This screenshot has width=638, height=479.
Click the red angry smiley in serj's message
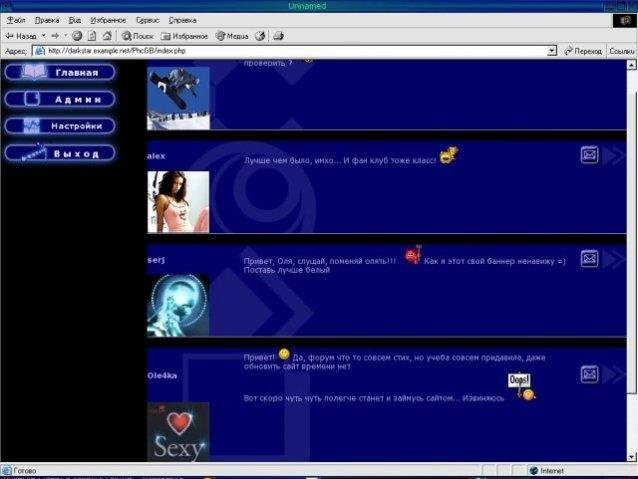point(413,256)
